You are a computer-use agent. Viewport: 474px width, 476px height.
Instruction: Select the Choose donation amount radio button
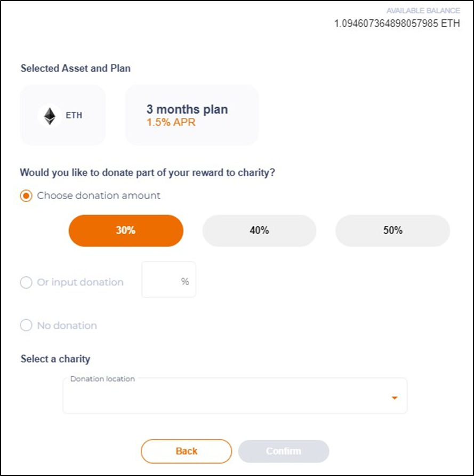[26, 196]
